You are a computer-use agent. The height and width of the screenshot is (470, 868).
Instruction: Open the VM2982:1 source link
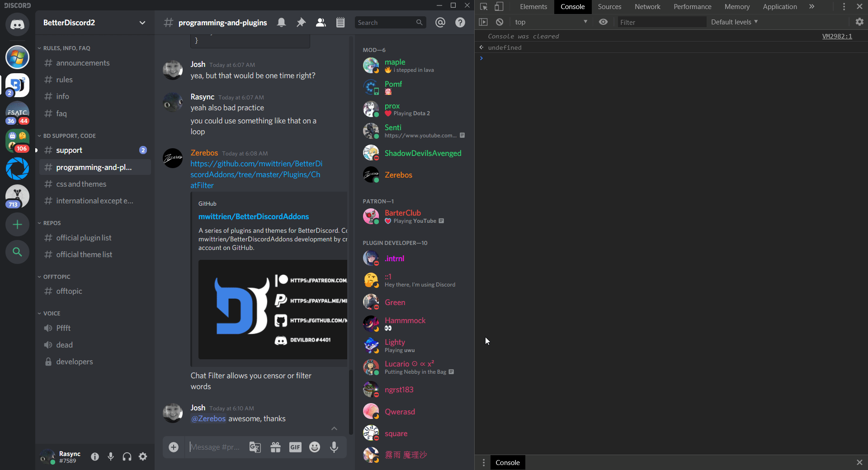click(837, 36)
